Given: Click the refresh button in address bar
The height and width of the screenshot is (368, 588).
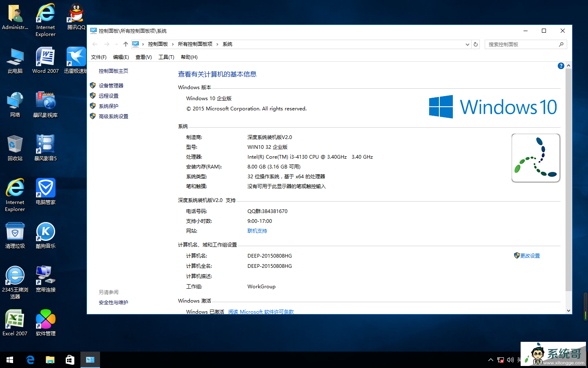Looking at the screenshot, I should pos(476,44).
